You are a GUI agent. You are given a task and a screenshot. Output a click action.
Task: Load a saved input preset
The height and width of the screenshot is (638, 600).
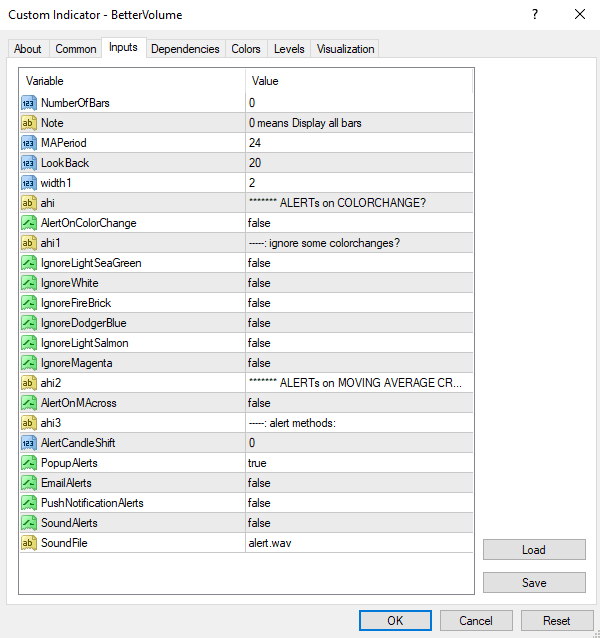[534, 550]
